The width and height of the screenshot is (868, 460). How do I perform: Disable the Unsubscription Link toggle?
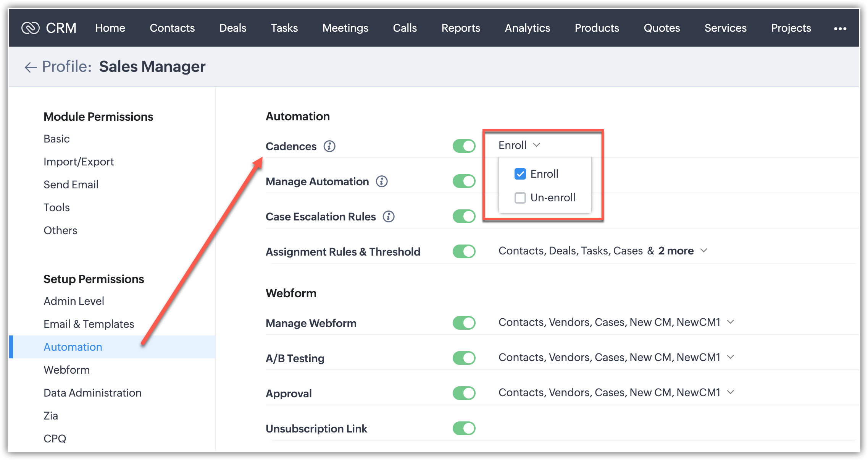pyautogui.click(x=464, y=428)
